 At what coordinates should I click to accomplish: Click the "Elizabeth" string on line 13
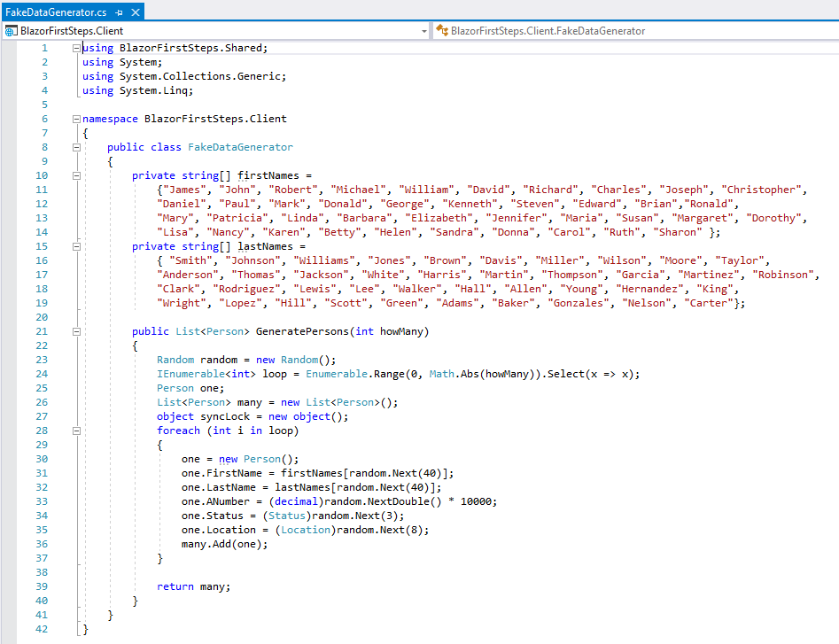click(x=439, y=218)
